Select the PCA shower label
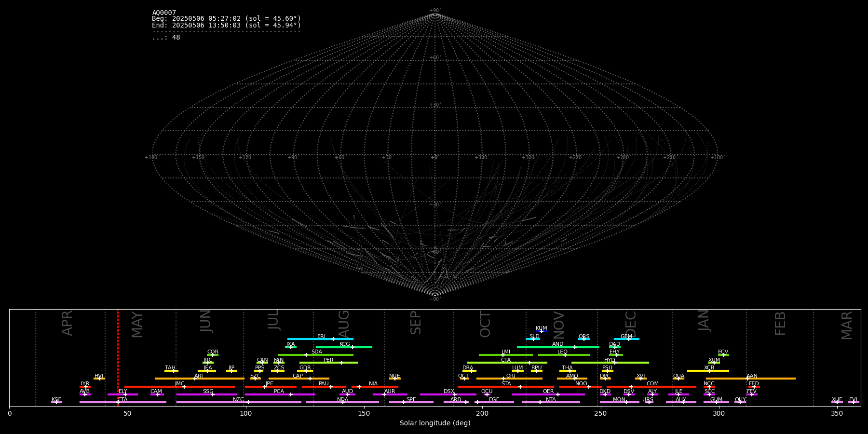Viewport: 868px width, 434px height. [x=279, y=392]
